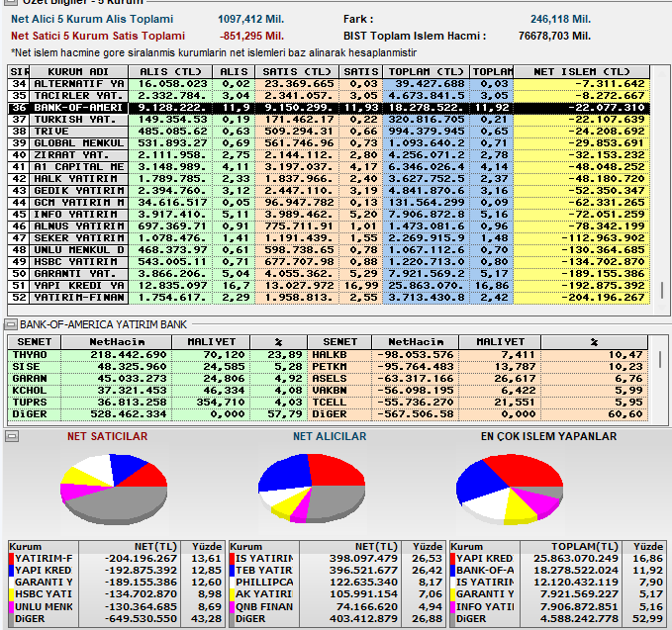Sort by NET ISLEM (TL) column header
The image size is (672, 630).
click(x=582, y=71)
